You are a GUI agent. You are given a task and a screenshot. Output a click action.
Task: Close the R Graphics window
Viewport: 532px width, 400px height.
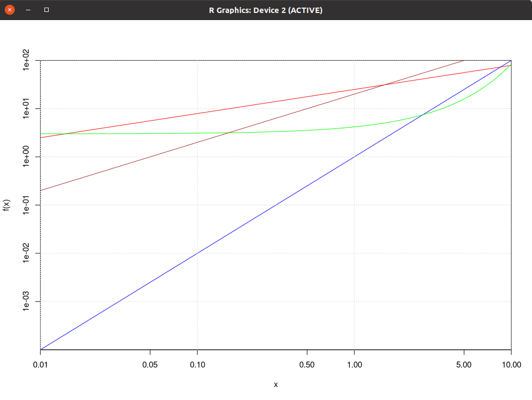pos(10,10)
